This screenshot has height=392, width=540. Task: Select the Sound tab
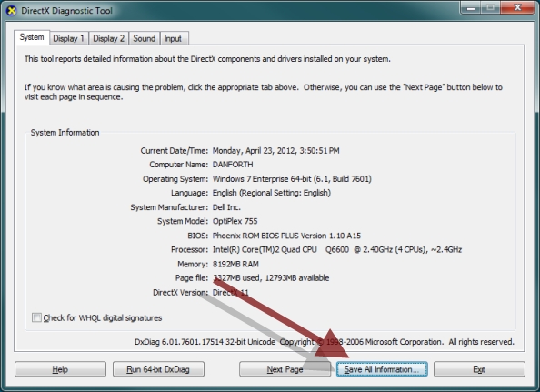tap(145, 38)
